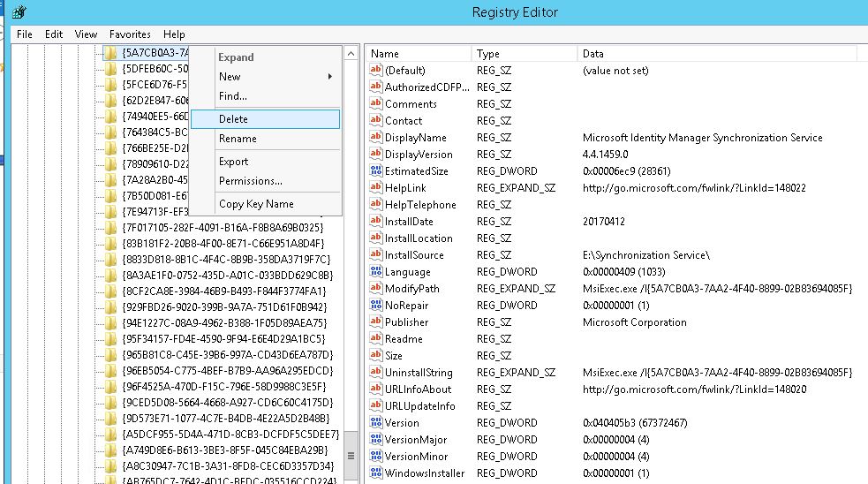This screenshot has width=868, height=484.
Task: Click the DWORD icon beside VersionMinor
Action: [376, 456]
